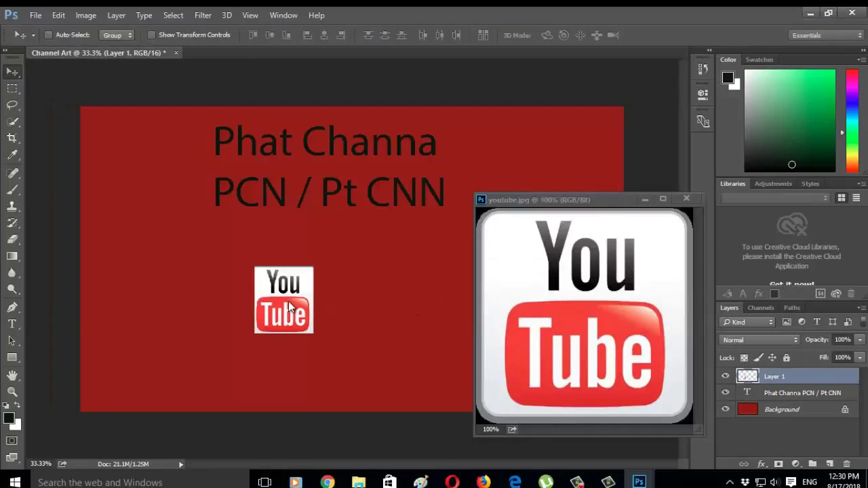Open the Image menu
This screenshot has width=868, height=488.
tap(85, 15)
